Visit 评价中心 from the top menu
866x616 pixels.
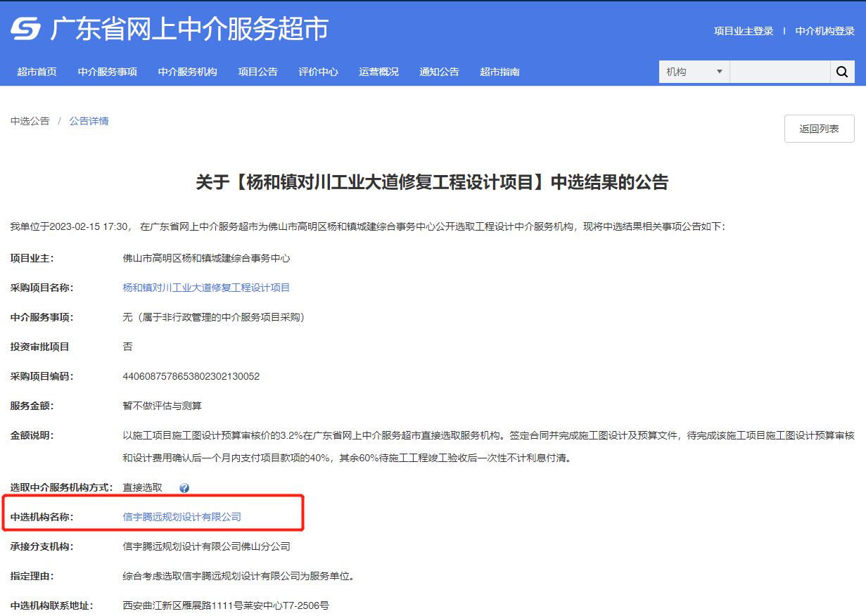tap(318, 71)
